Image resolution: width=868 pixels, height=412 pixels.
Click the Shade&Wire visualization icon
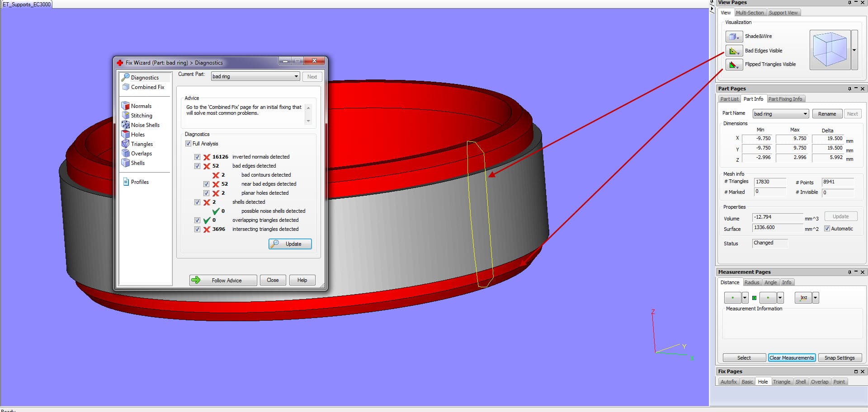[x=734, y=36]
